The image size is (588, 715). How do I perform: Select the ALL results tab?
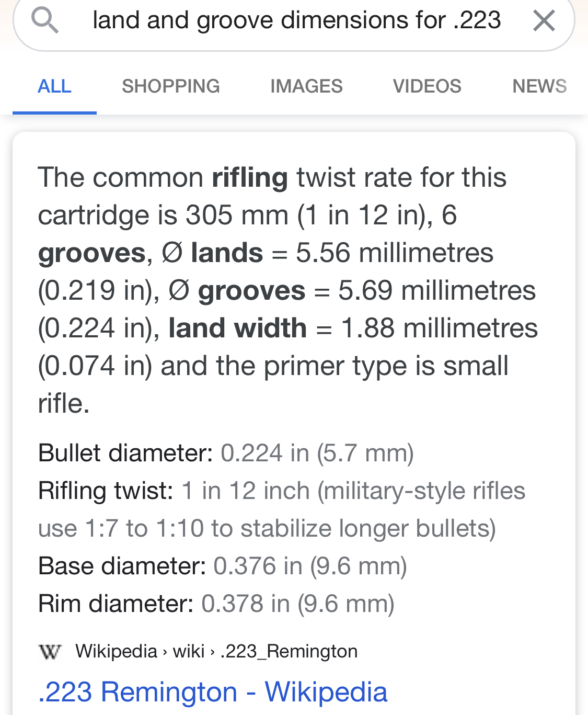pyautogui.click(x=54, y=86)
